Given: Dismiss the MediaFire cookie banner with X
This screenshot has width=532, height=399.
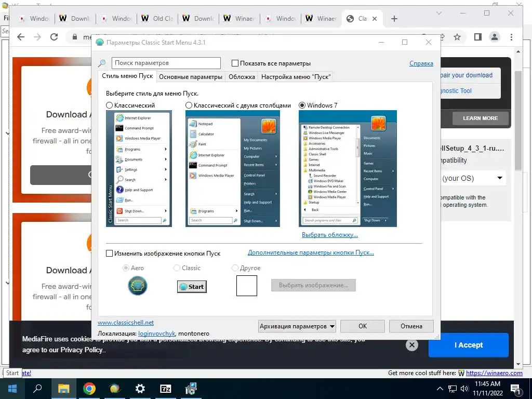Looking at the screenshot, I should point(412,345).
